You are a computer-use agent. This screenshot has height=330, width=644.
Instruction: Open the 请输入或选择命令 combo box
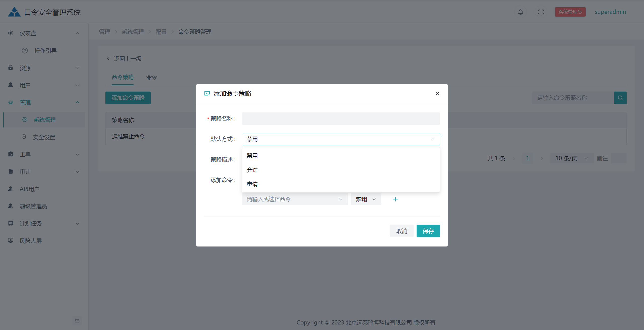(x=294, y=199)
